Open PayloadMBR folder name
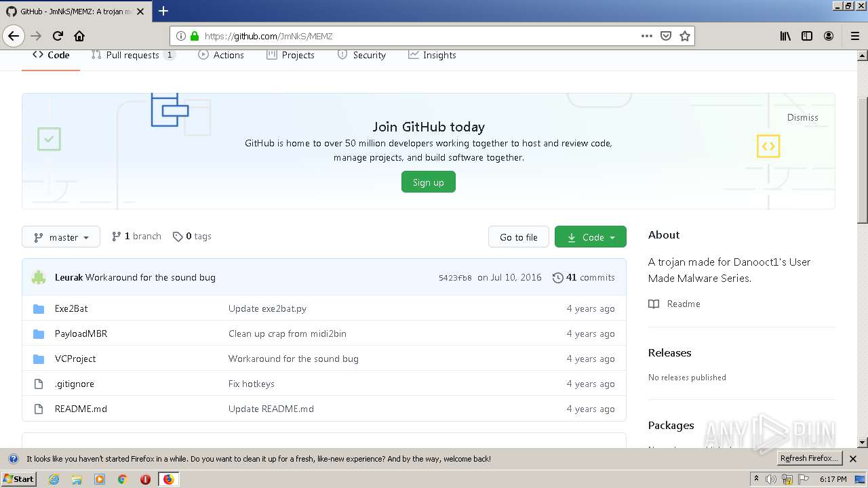 pyautogui.click(x=81, y=333)
